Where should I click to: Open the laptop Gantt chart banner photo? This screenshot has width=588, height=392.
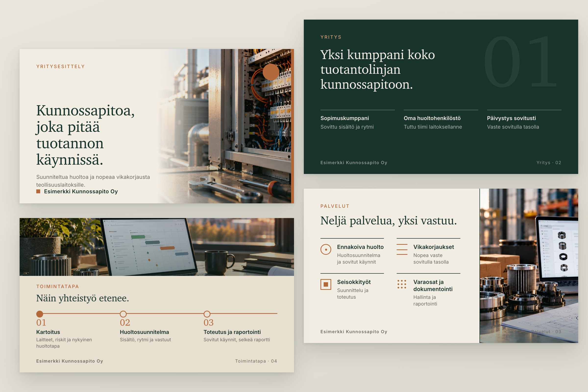(x=157, y=247)
